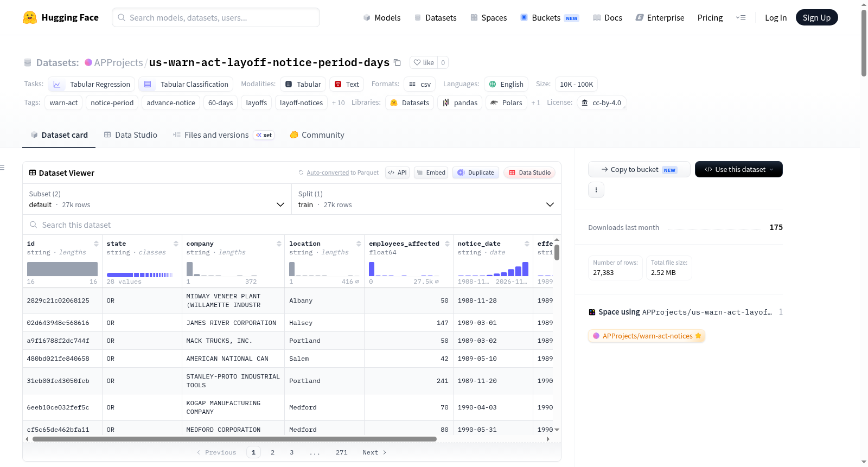This screenshot has height=467, width=868.
Task: Open the additional navigation menu icon
Action: click(741, 17)
